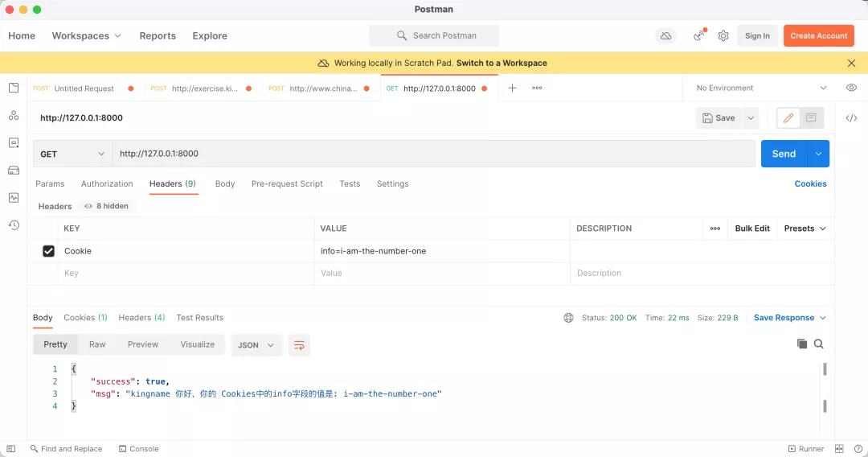Image resolution: width=868 pixels, height=457 pixels.
Task: Select the pencil edit mode icon
Action: 788,118
